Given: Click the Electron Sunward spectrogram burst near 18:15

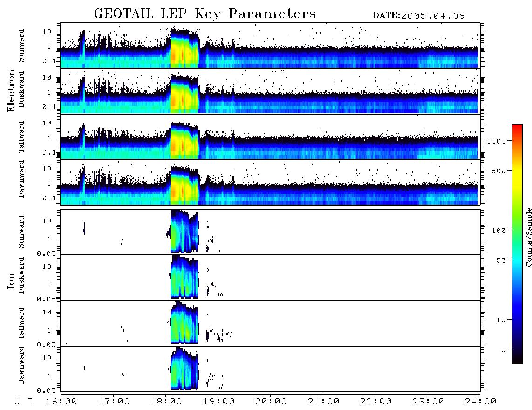Looking at the screenshot, I should 184,48.
